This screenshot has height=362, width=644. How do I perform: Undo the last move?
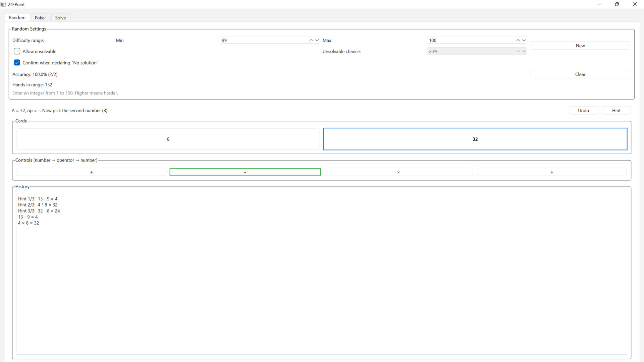tap(583, 111)
